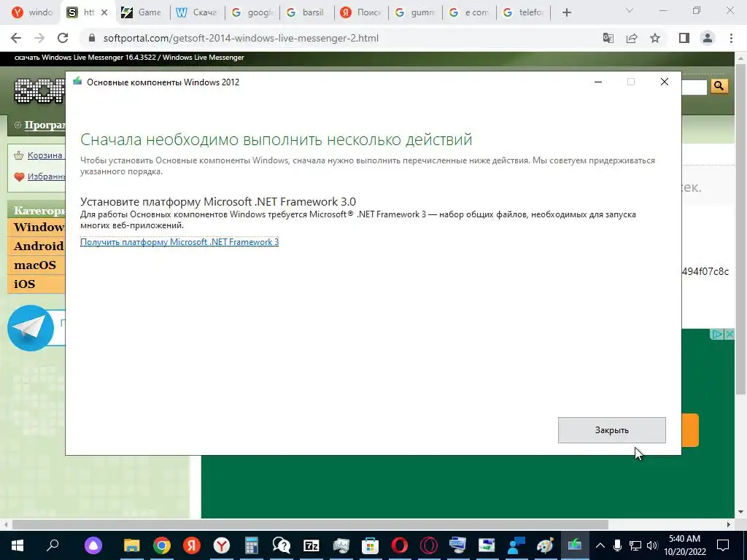
Task: Click the translate page icon in address bar
Action: point(608,38)
